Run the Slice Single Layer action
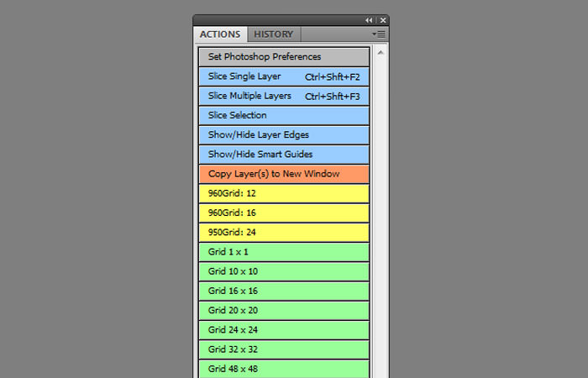 click(x=284, y=76)
